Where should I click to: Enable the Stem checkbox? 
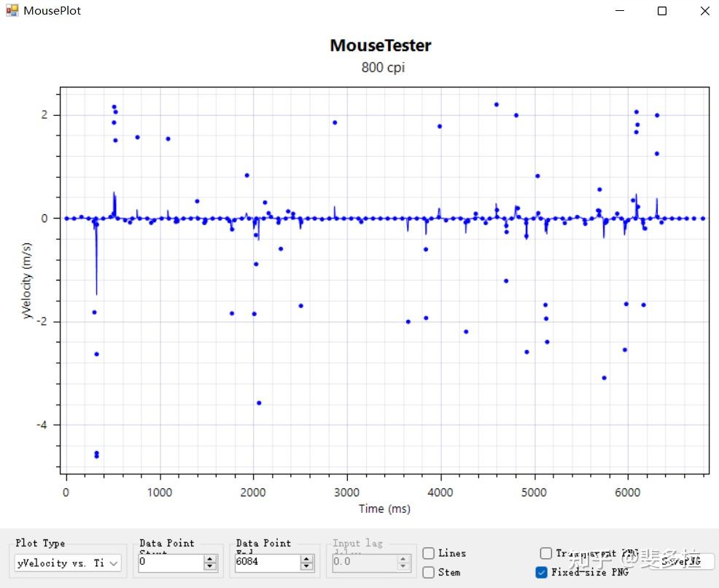pos(428,573)
